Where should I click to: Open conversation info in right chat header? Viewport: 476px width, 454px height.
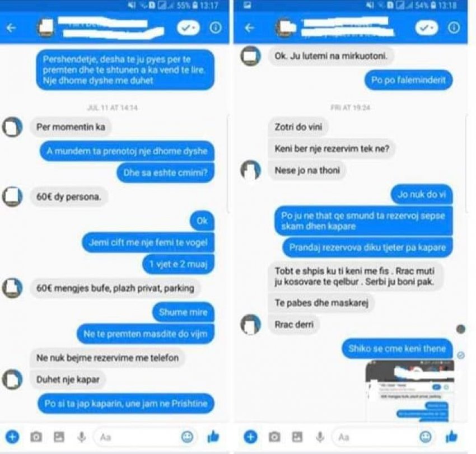pos(454,28)
